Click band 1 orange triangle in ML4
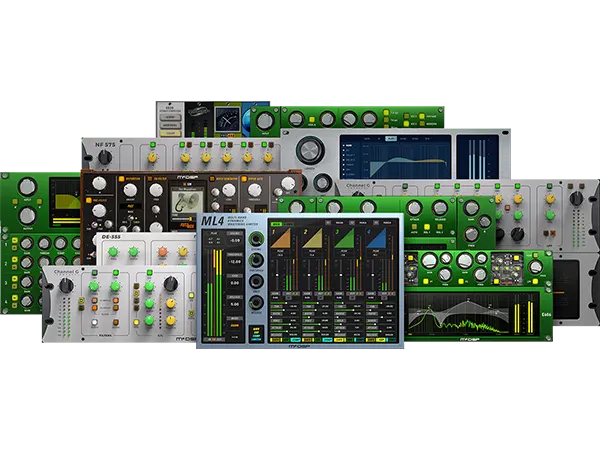This screenshot has height=450, width=600. [281, 239]
